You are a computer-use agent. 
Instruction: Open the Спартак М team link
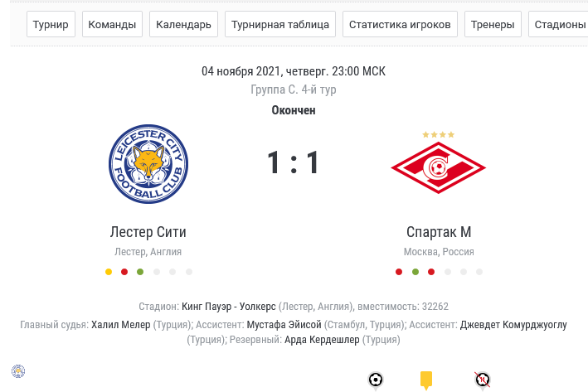click(439, 232)
